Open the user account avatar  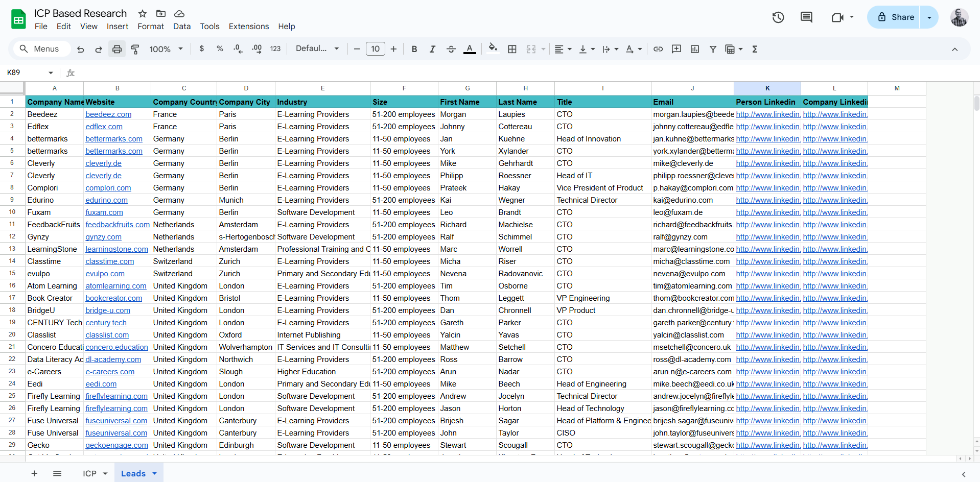coord(959,17)
